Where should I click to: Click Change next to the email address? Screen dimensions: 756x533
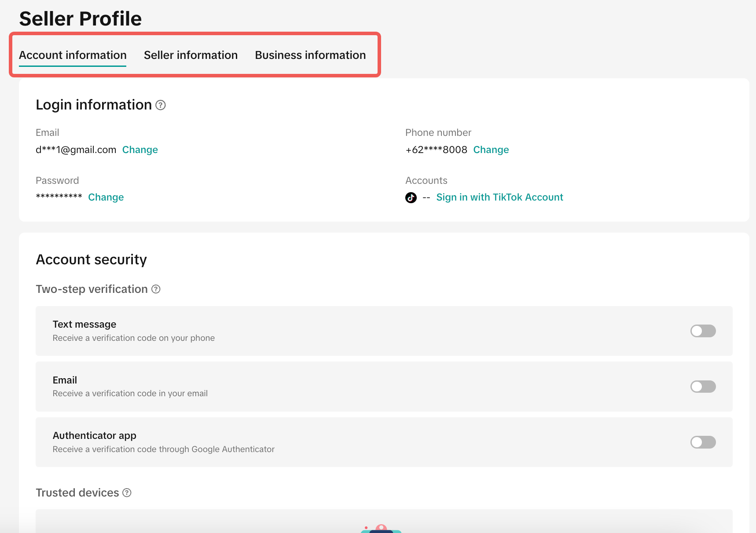point(140,150)
